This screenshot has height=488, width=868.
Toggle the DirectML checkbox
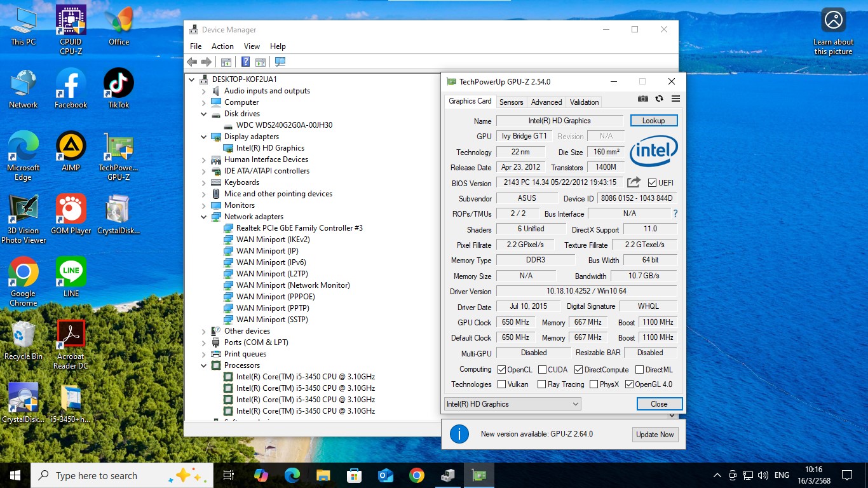pyautogui.click(x=639, y=370)
